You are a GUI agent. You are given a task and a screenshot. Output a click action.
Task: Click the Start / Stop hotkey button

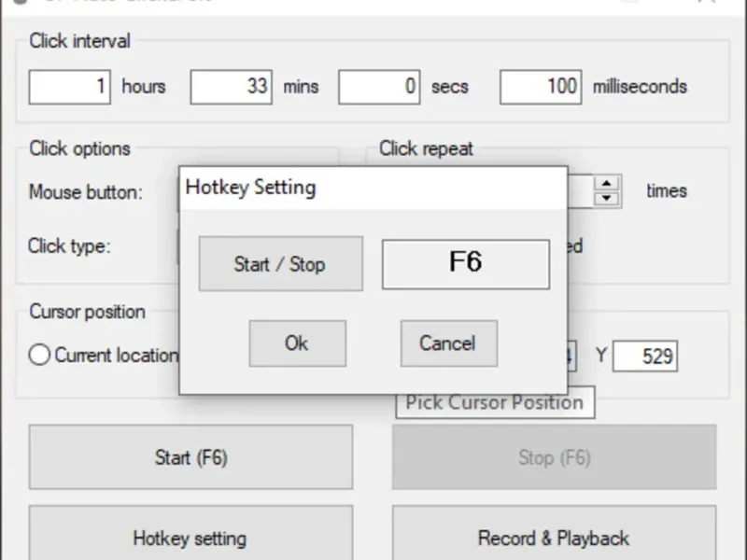[280, 264]
